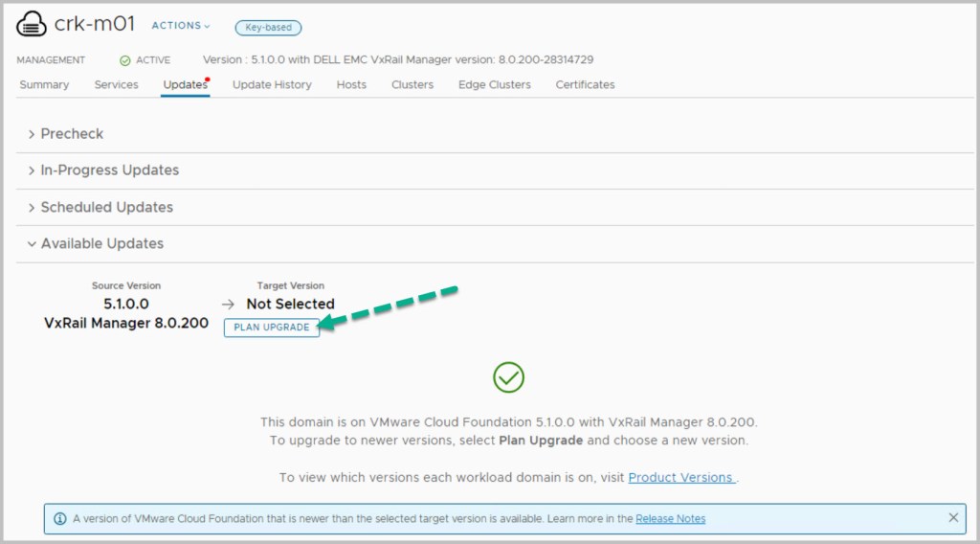View the Certificates tab

point(585,84)
